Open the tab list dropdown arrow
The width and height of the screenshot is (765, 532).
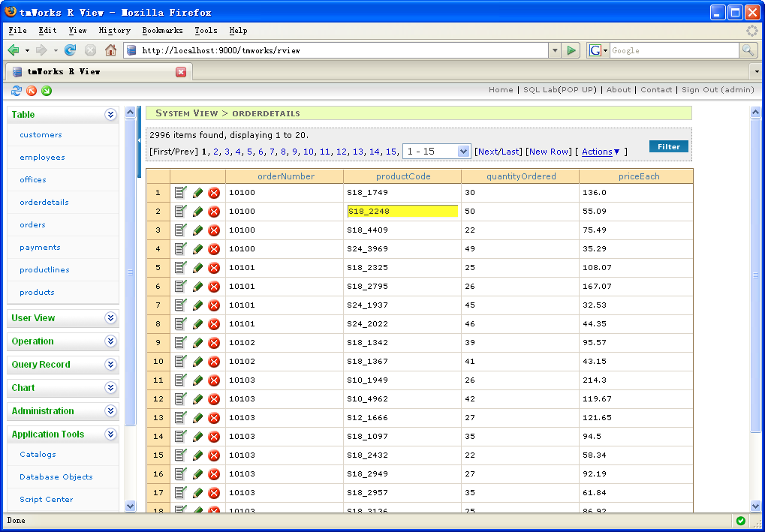[x=757, y=72]
